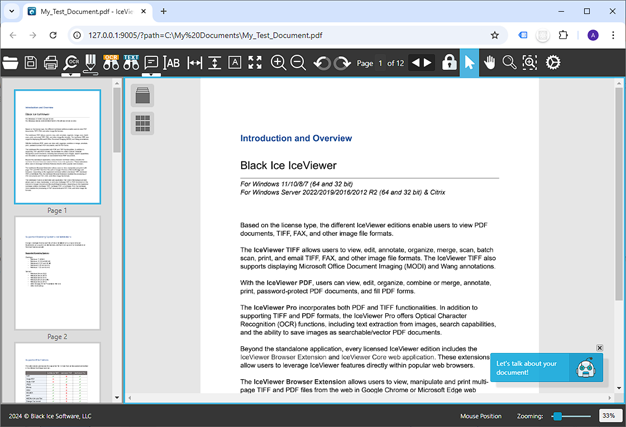Open the viewer settings gear
Screen dimensions: 626x427
tap(553, 63)
